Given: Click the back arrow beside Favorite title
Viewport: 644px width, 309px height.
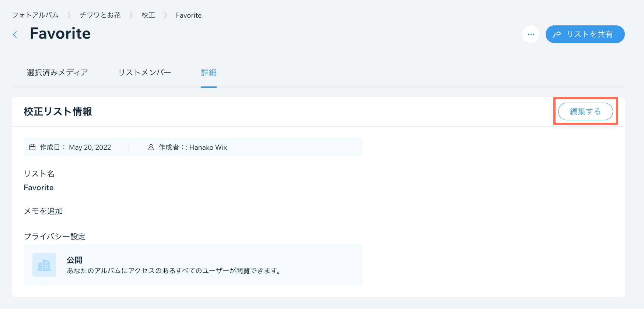Looking at the screenshot, I should pos(15,35).
